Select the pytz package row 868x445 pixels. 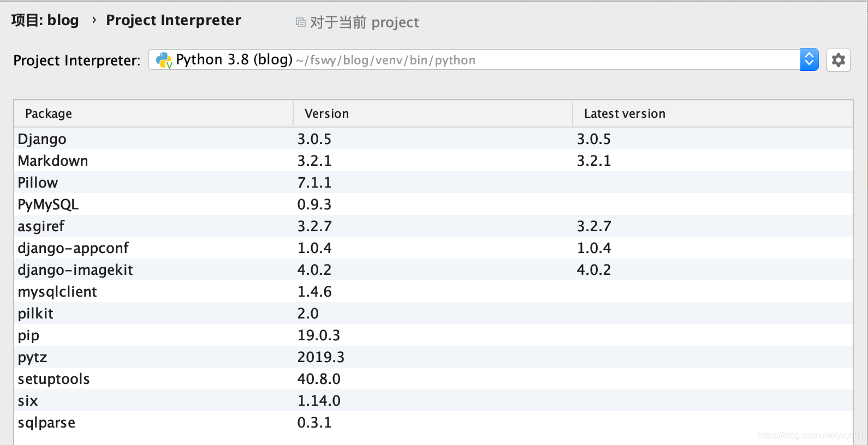pos(433,357)
